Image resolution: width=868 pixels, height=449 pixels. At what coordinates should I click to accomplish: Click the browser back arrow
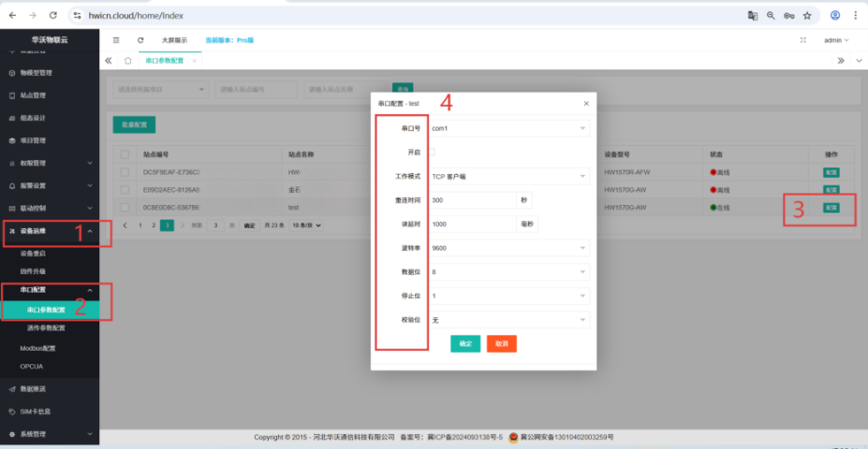coord(13,16)
